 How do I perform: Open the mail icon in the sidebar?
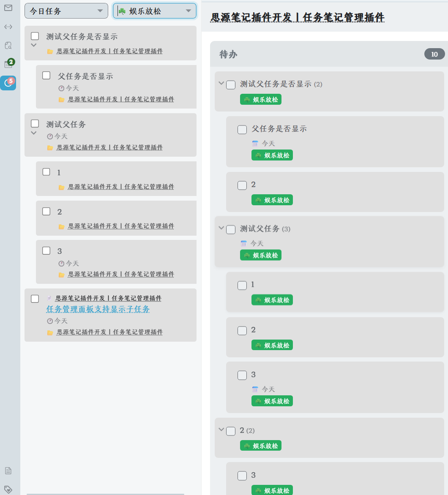(8, 8)
